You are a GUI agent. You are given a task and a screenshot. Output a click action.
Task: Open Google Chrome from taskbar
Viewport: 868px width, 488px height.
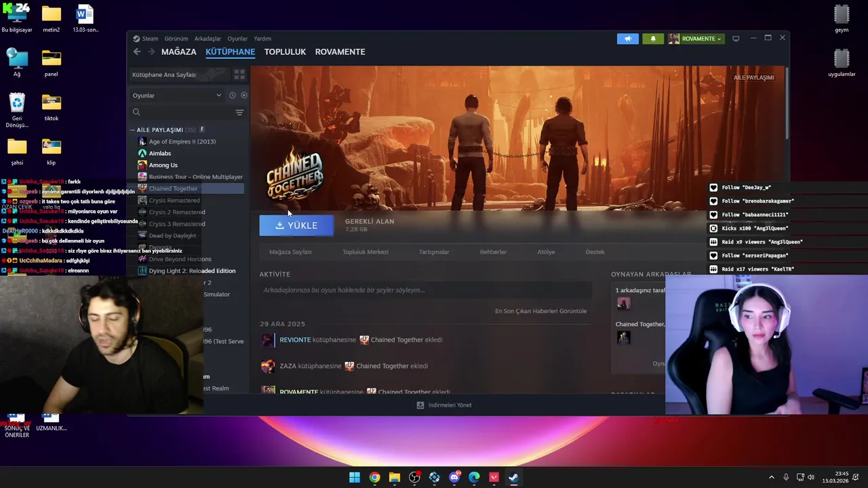[374, 477]
